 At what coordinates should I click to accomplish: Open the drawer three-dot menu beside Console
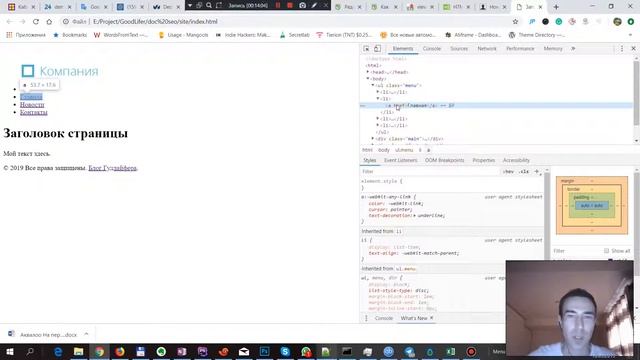[366, 318]
